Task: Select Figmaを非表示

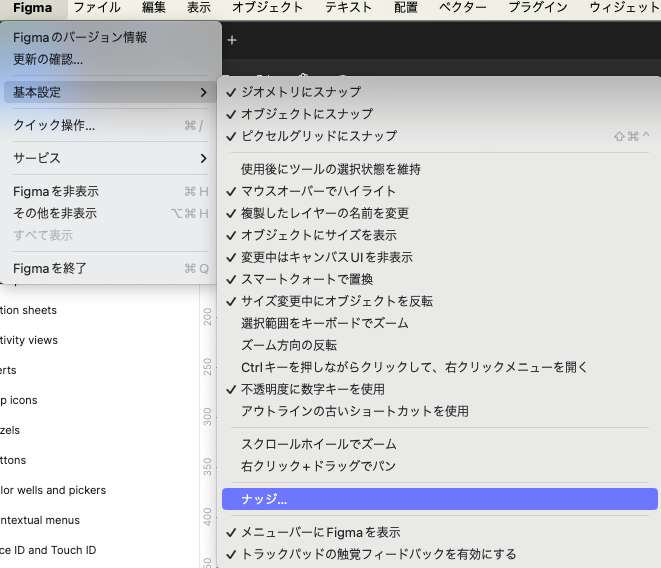Action: [x=110, y=191]
